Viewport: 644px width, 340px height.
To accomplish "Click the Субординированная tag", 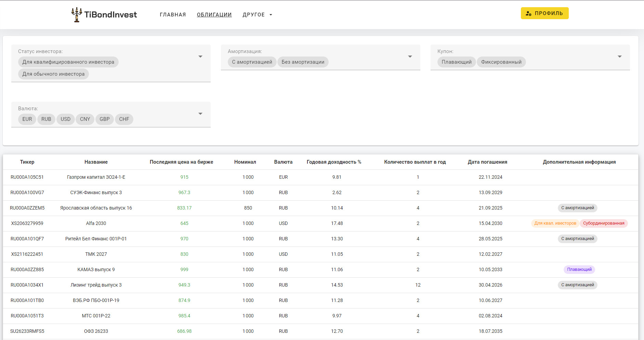I will pos(604,223).
